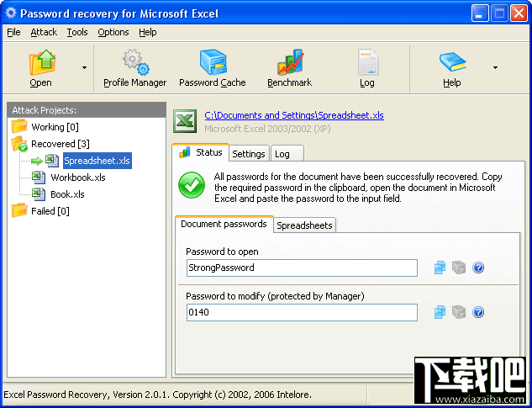Open the Profile Manager
532x408 pixels.
[x=135, y=68]
